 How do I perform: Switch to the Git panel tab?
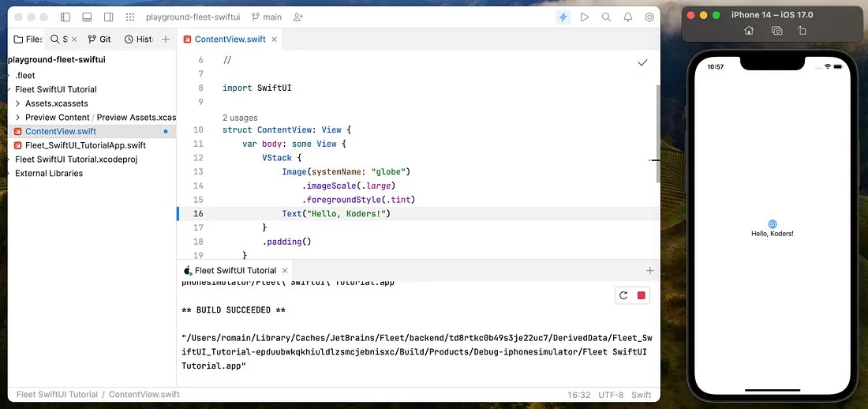click(x=99, y=39)
